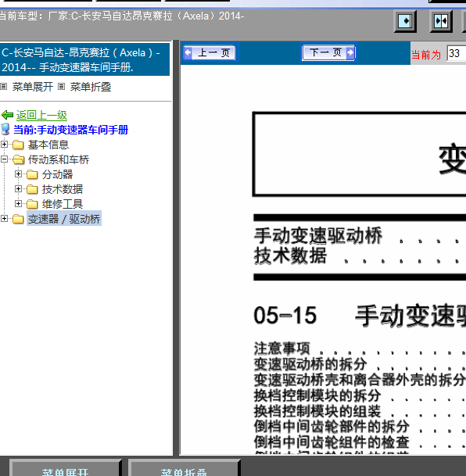Viewport: 466px width, 476px height.
Task: Click the 变速器 / 驱动桥 folder icon
Action: (18, 219)
